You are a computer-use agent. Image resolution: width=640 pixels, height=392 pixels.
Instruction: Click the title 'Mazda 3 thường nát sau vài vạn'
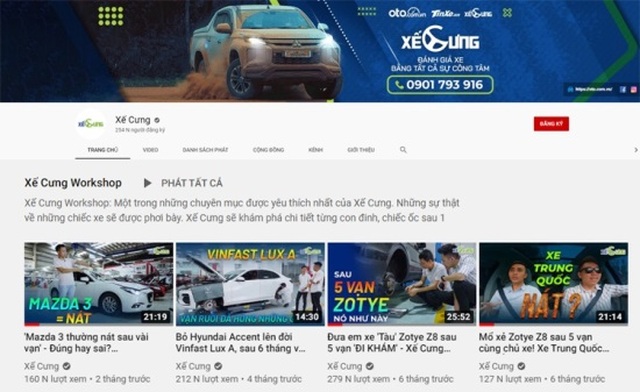pos(87,343)
